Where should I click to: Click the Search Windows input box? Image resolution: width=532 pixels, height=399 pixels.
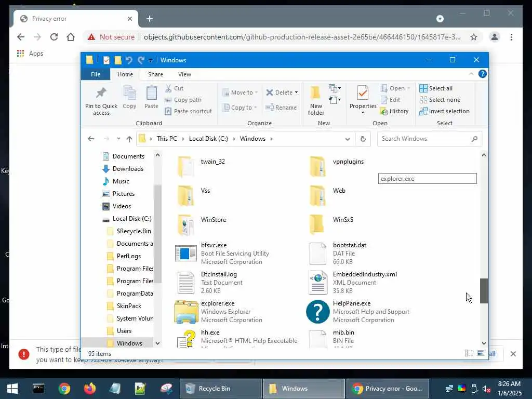(429, 139)
